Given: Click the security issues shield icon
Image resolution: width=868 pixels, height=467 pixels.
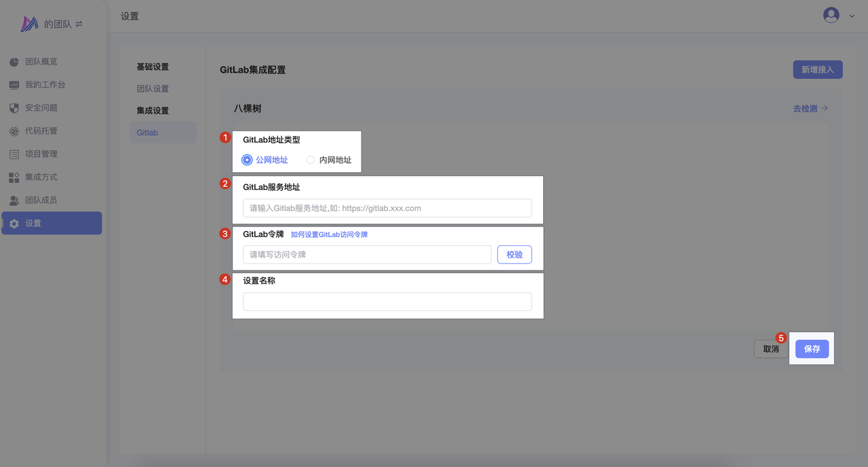Looking at the screenshot, I should (14, 108).
